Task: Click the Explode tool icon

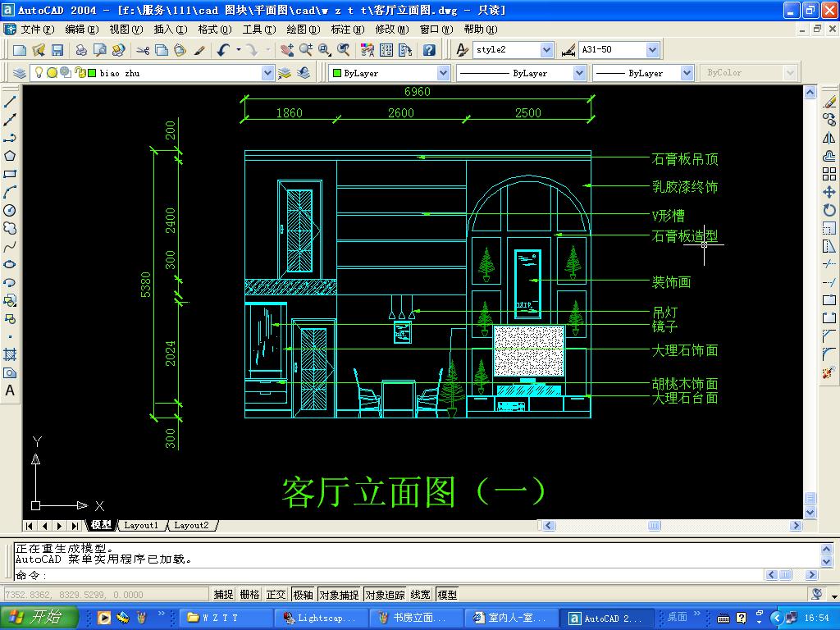Action: (829, 372)
